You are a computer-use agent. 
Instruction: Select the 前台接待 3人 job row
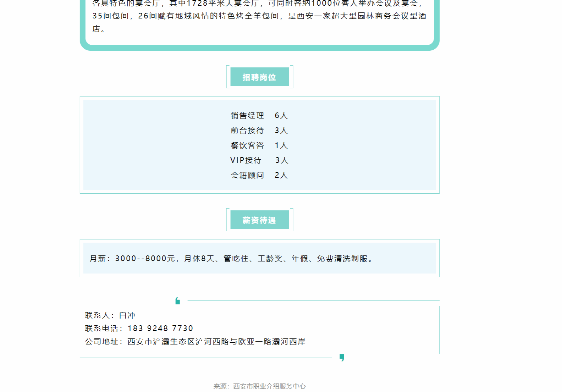click(259, 131)
